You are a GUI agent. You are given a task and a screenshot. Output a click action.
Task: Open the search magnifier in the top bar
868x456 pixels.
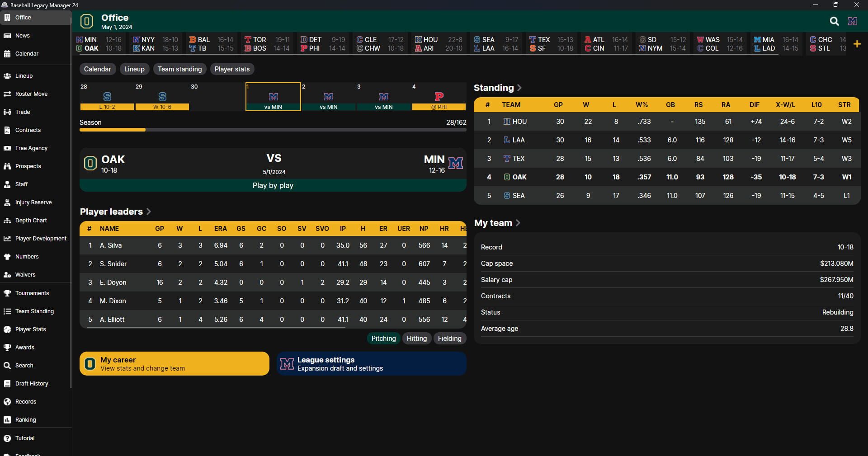click(834, 21)
